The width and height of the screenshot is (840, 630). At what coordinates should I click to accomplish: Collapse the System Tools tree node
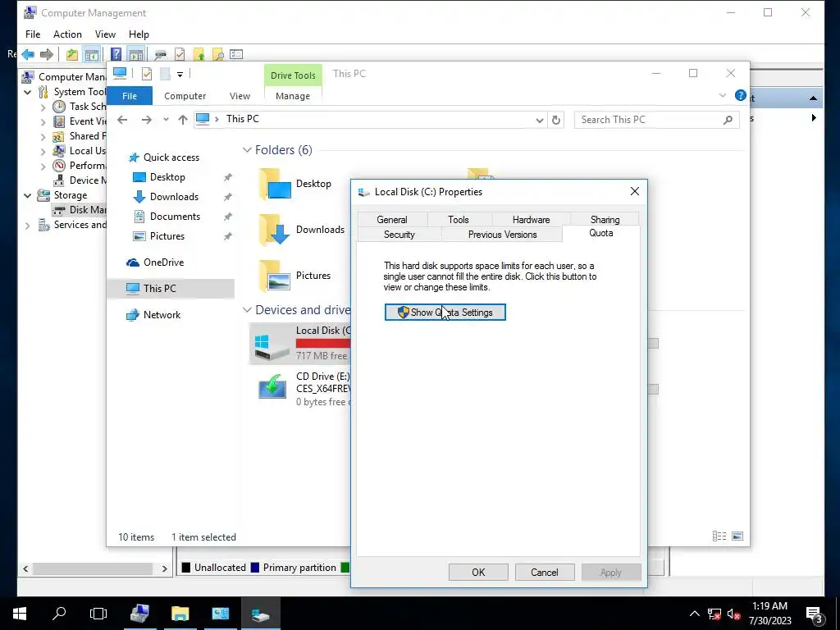pos(27,92)
